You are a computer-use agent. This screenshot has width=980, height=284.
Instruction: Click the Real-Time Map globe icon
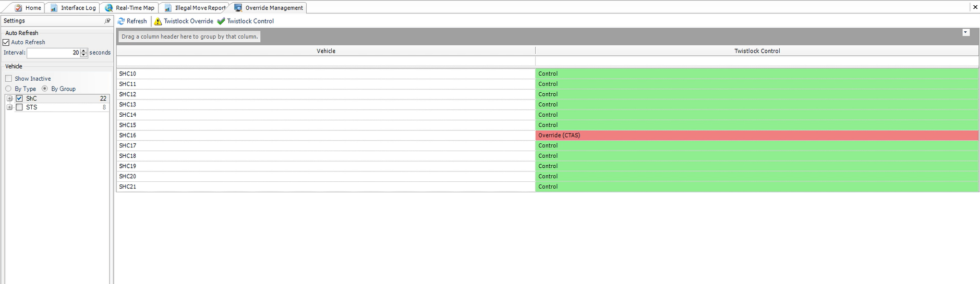coord(108,8)
